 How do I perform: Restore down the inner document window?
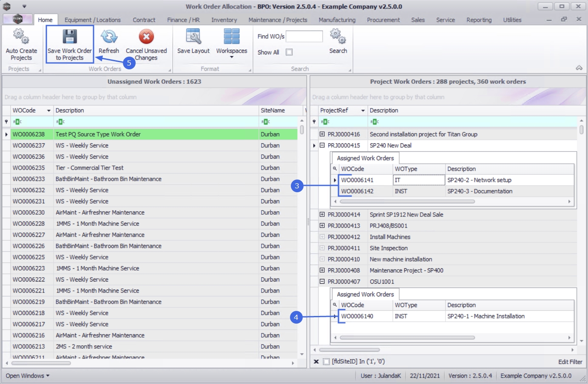click(564, 19)
